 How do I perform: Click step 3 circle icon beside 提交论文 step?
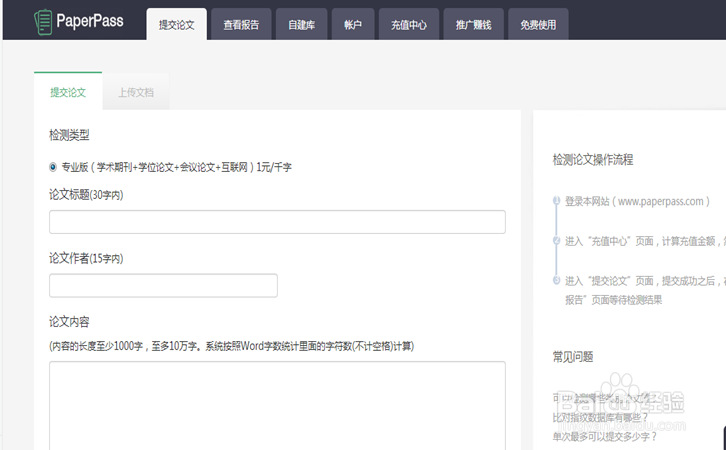click(557, 280)
